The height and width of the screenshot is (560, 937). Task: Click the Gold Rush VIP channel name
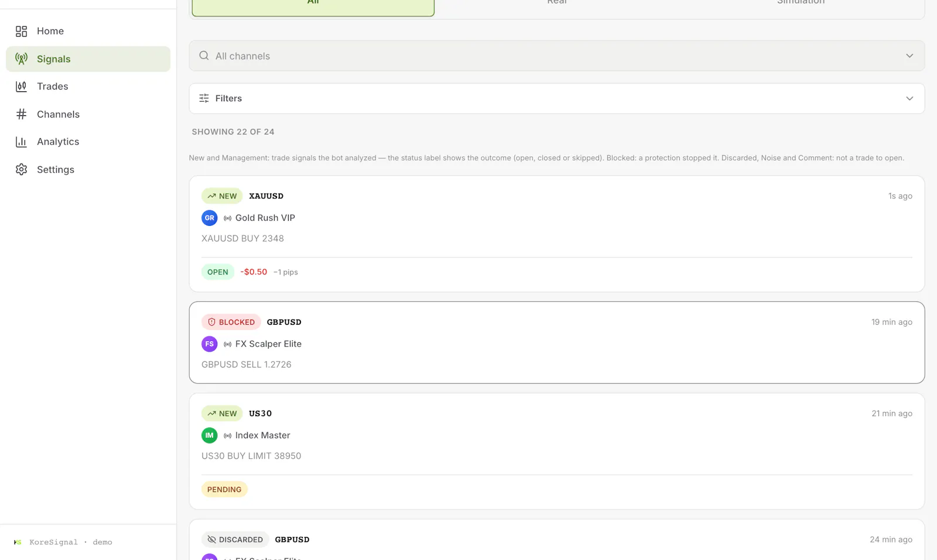265,218
